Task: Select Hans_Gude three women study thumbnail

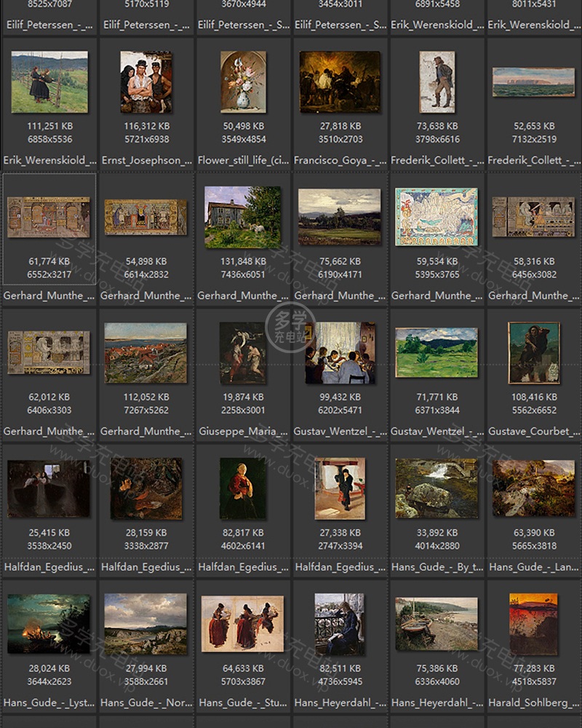Action: (243, 624)
